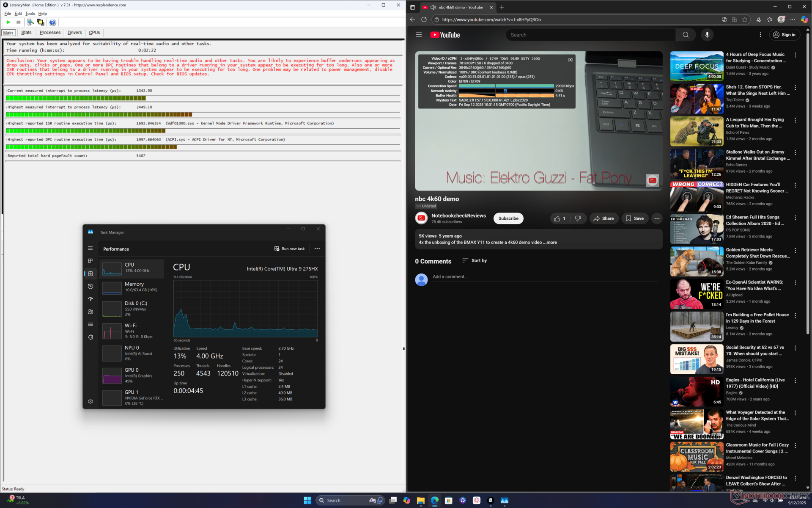
Task: Click LatencyMon blue help question icon
Action: coord(52,22)
